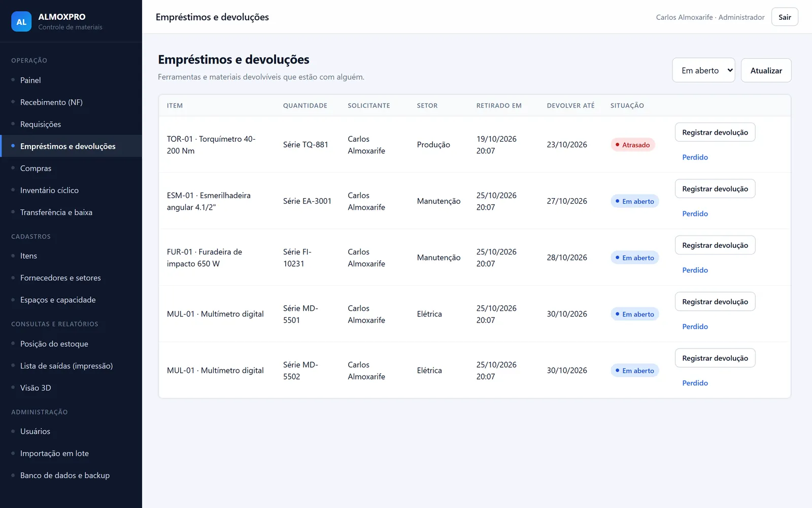Click Em aberto badge for ESM-01

coord(634,201)
